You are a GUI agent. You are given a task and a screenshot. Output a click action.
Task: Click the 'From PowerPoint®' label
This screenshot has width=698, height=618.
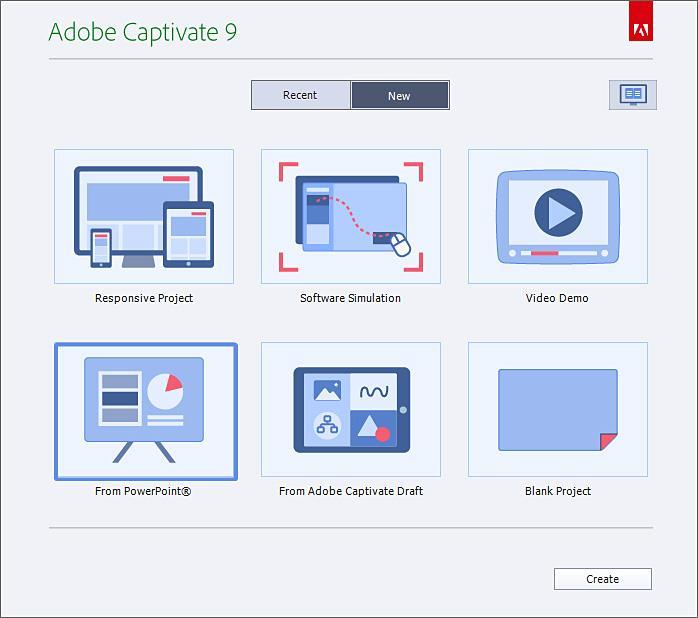click(143, 491)
